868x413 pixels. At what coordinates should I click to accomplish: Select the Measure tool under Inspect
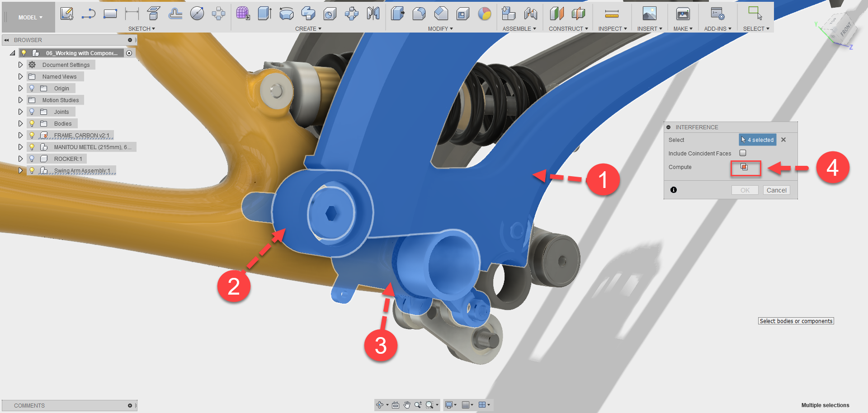tap(612, 14)
